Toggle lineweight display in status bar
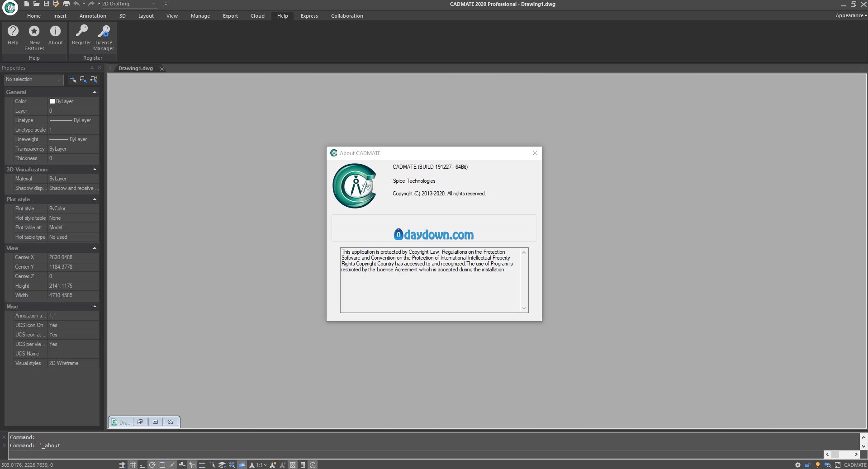This screenshot has height=469, width=868. point(202,465)
